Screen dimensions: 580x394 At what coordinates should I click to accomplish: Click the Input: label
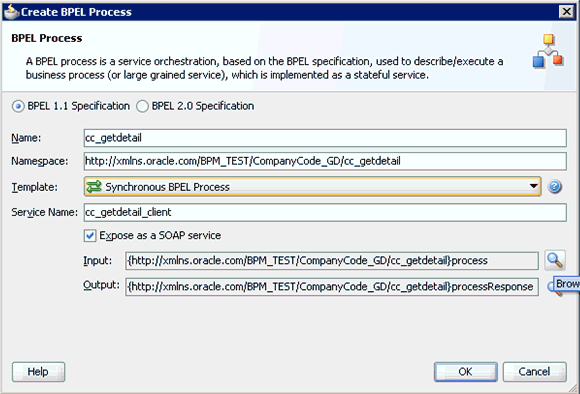(97, 261)
